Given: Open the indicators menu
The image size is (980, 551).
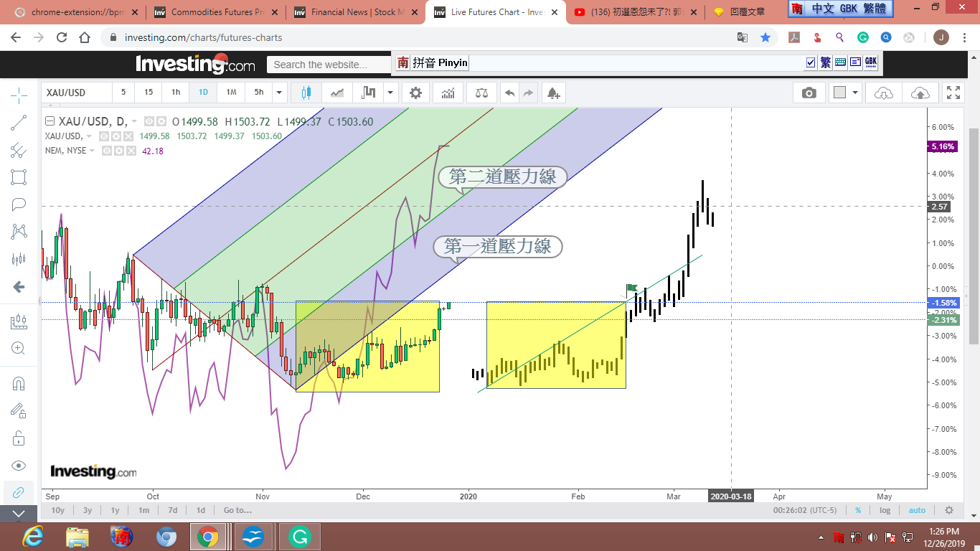Looking at the screenshot, I should click(x=448, y=93).
